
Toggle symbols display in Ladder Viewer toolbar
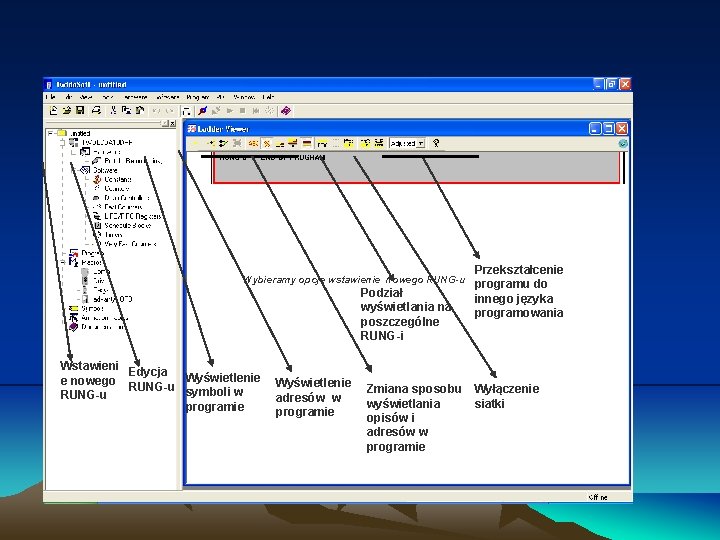(x=253, y=143)
